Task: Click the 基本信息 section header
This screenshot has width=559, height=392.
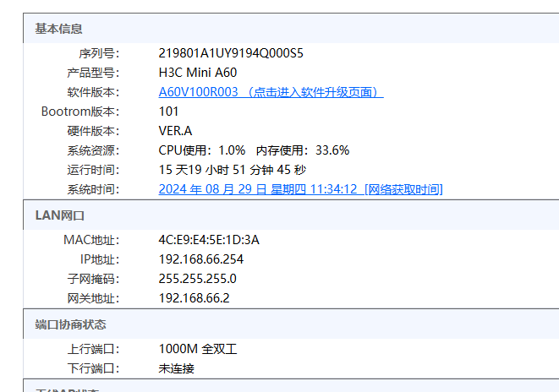Action: (59, 29)
